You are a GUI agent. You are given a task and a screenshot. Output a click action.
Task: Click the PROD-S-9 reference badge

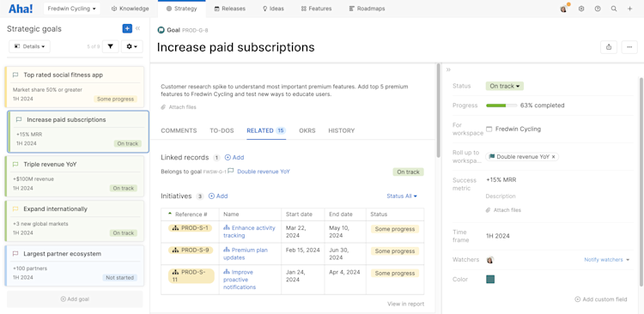[191, 250]
